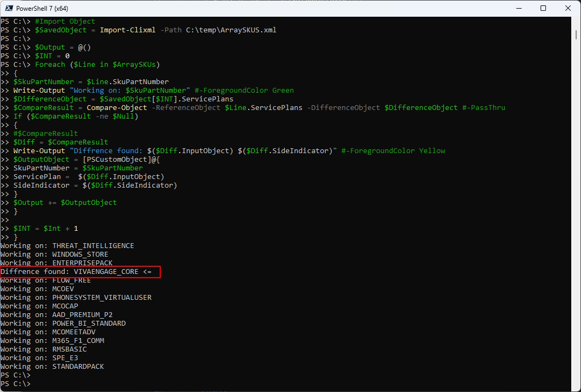Screen dimensions: 581x392
Task: Click the 'ServicePlan = $($Diff.InputObject)' line
Action: [x=89, y=177]
